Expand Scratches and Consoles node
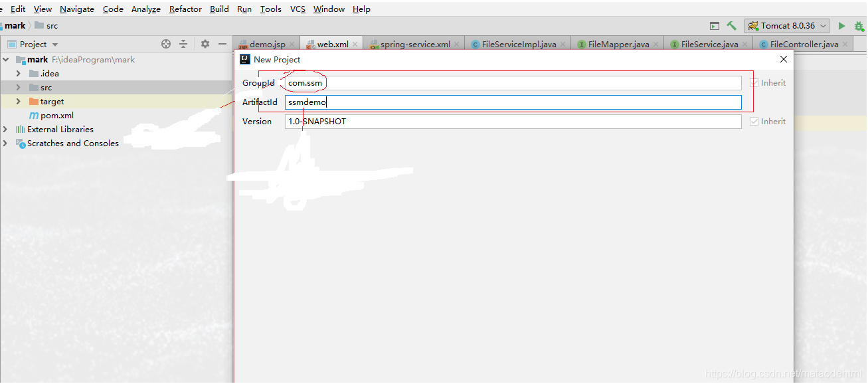This screenshot has width=868, height=386. 6,144
